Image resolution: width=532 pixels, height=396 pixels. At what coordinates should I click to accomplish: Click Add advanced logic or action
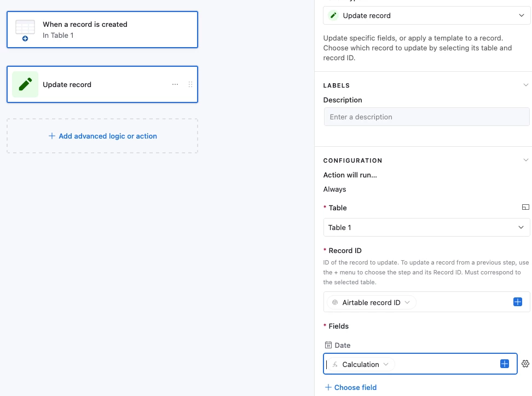pyautogui.click(x=102, y=136)
